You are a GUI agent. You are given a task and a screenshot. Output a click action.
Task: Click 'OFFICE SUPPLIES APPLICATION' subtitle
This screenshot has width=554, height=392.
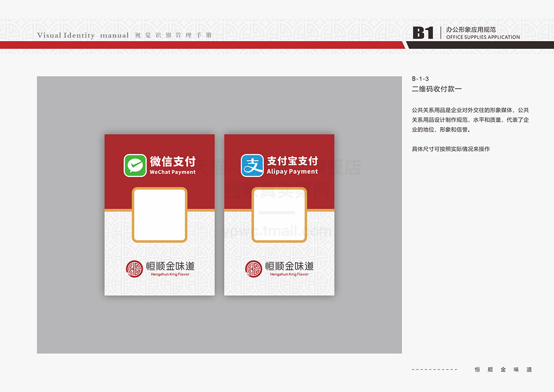483,37
